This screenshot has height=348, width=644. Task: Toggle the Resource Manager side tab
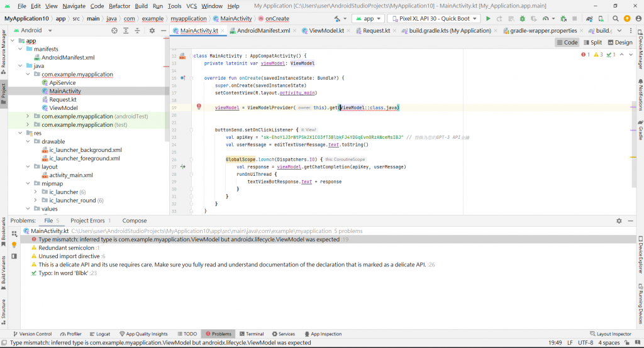pos(4,52)
